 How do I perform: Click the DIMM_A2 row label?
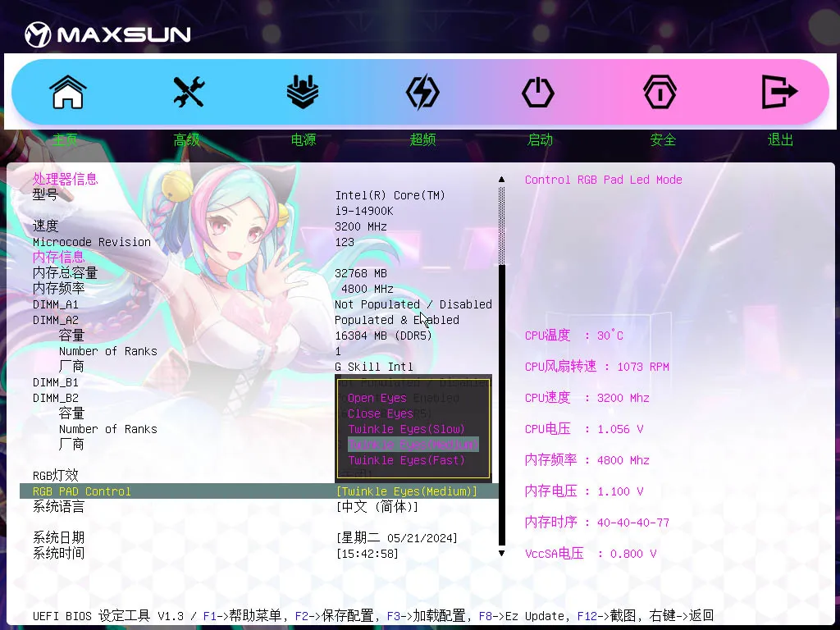(x=56, y=321)
